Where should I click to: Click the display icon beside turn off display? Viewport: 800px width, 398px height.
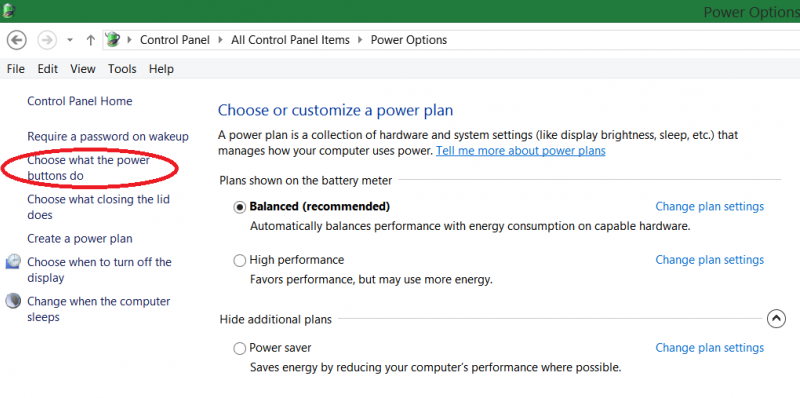pyautogui.click(x=13, y=262)
